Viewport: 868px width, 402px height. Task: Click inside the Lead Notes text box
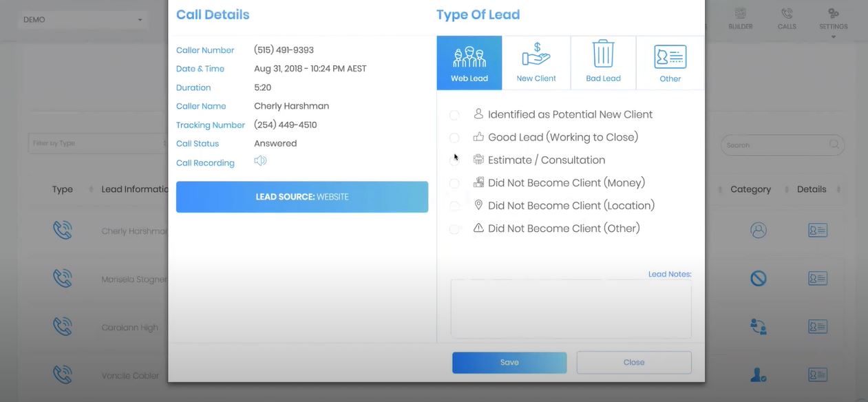571,308
